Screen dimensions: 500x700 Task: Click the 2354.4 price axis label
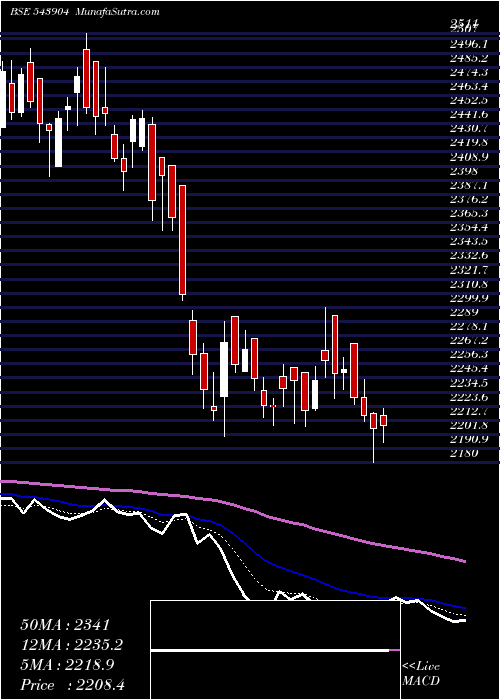(469, 228)
